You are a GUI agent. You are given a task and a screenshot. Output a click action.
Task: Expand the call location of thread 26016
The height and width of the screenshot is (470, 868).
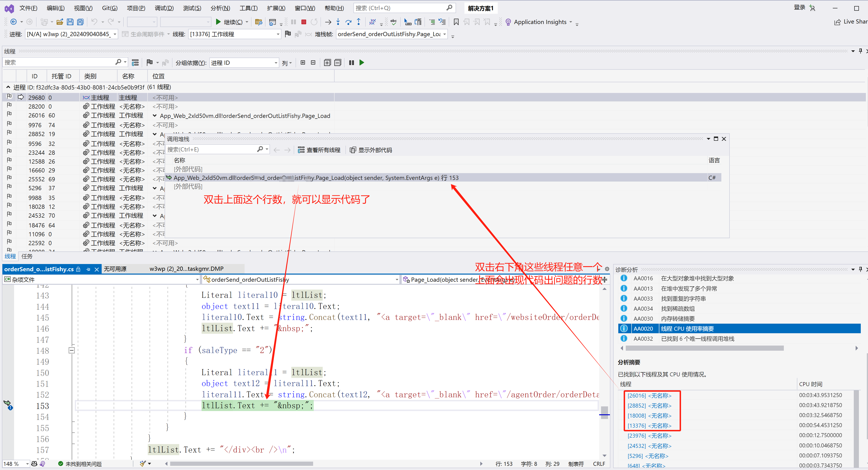coord(155,116)
